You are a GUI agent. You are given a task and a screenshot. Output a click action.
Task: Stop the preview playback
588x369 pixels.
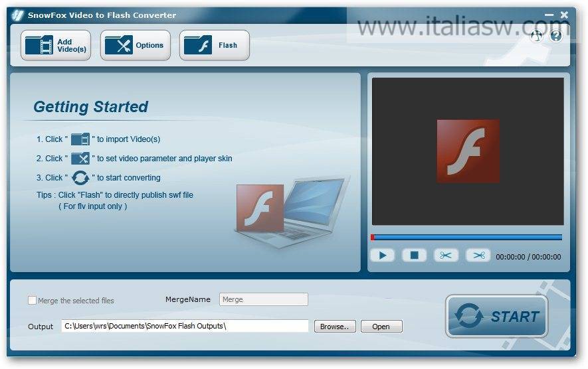414,256
